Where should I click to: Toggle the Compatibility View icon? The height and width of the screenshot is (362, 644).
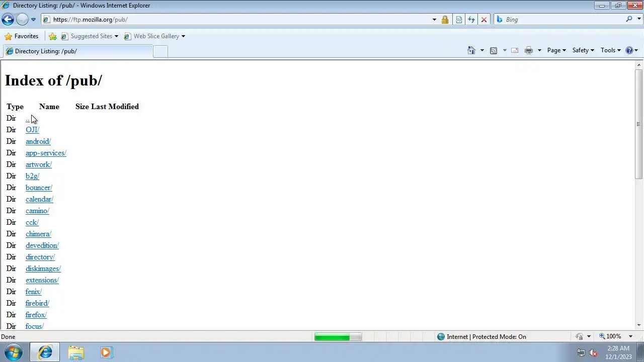pos(459,20)
